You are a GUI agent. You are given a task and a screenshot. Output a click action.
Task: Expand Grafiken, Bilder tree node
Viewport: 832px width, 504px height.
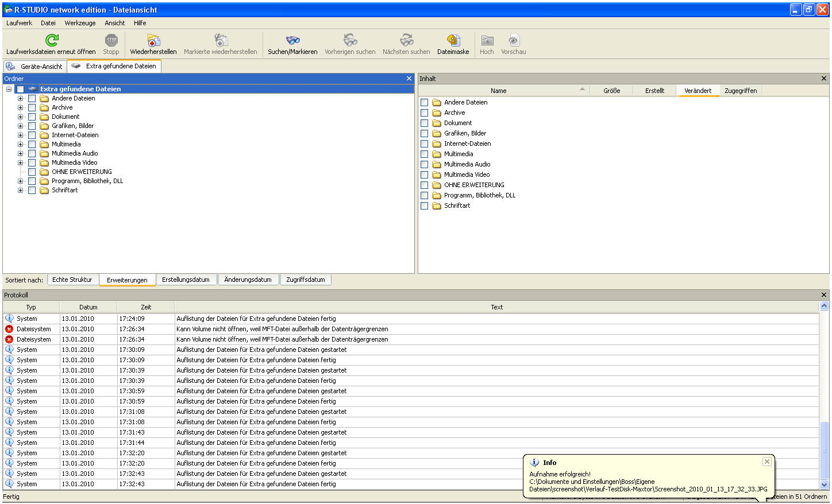[21, 126]
